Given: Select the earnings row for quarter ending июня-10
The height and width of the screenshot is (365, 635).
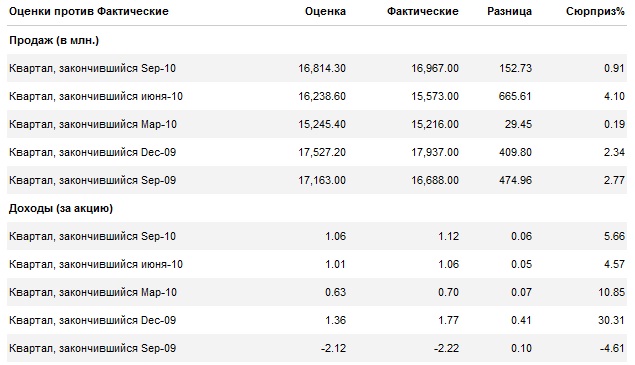Looking at the screenshot, I should click(317, 264).
